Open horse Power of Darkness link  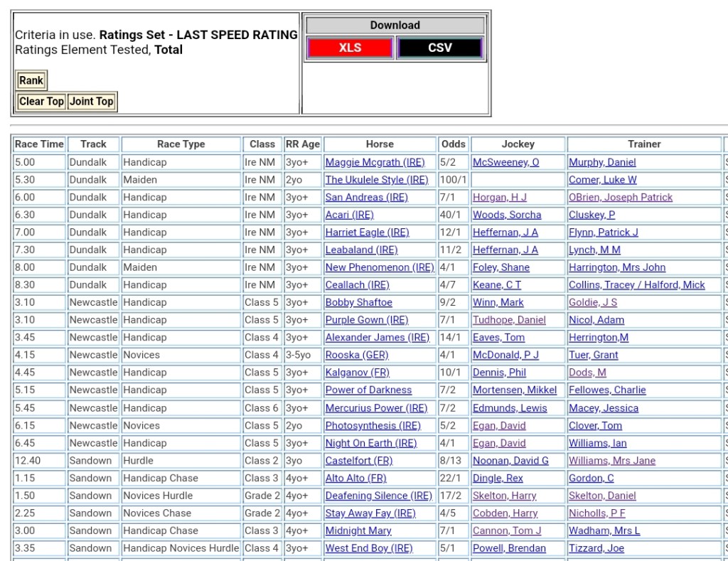pyautogui.click(x=368, y=390)
